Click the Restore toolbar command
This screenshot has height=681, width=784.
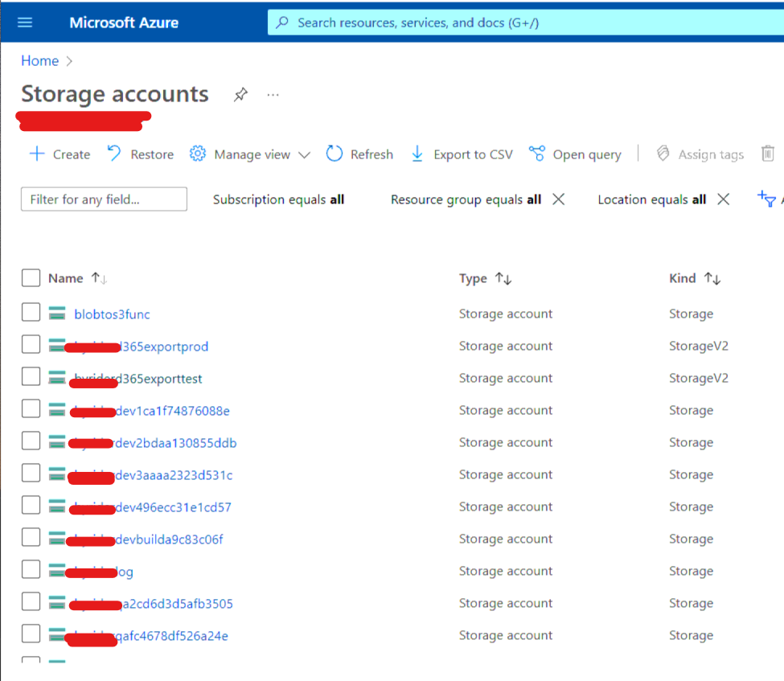[x=141, y=154]
